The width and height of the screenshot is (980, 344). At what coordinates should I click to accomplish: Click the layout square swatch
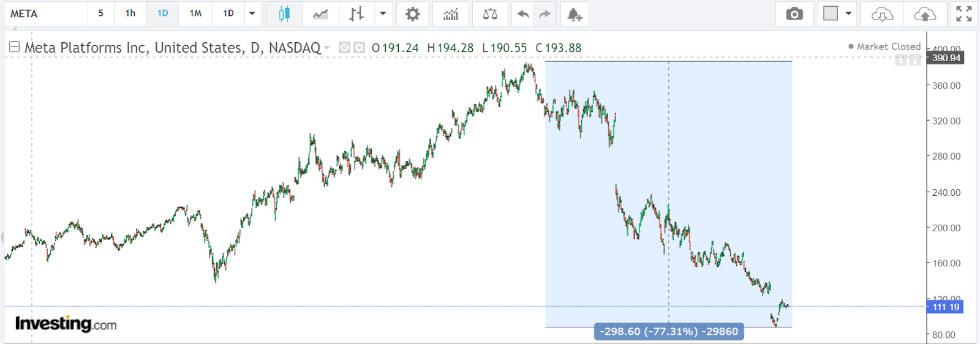tap(831, 13)
